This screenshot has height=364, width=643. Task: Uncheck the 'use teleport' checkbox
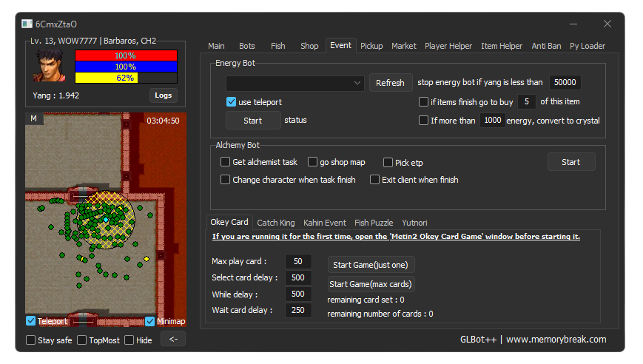point(232,101)
